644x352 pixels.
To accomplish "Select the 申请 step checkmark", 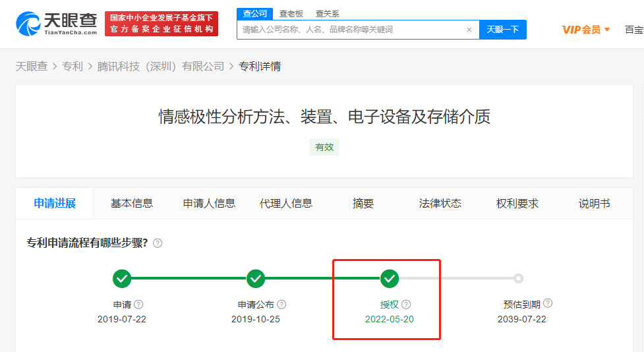I will 122,278.
